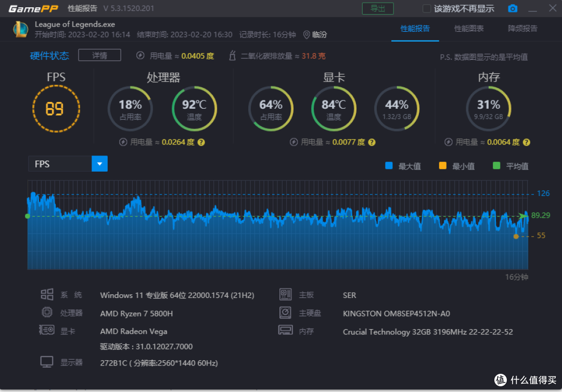Click the power icon beside 用电量 0.0405 度
562x392 pixels.
point(140,56)
